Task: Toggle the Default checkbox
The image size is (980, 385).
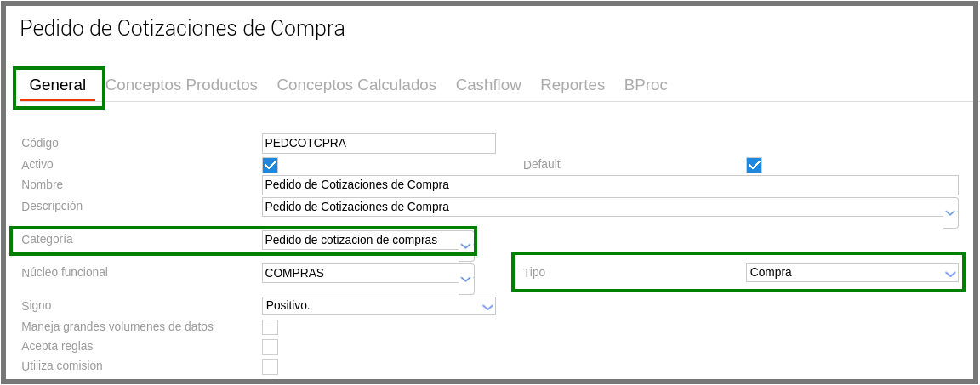Action: click(x=754, y=165)
